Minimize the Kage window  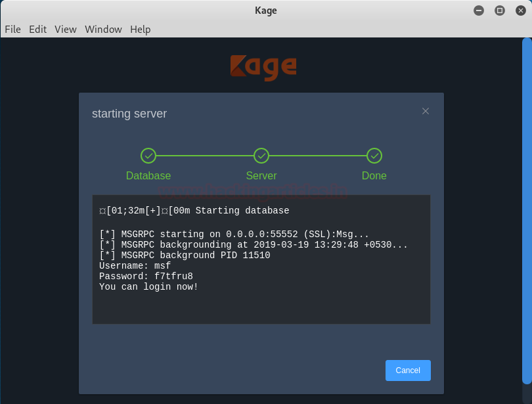tap(479, 11)
